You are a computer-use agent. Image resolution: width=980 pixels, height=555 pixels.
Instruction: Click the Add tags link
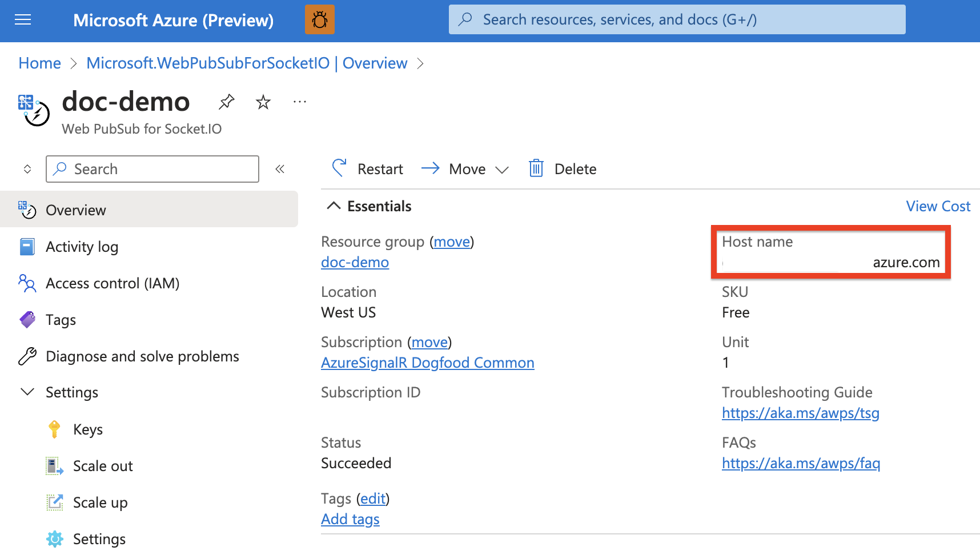coord(350,519)
